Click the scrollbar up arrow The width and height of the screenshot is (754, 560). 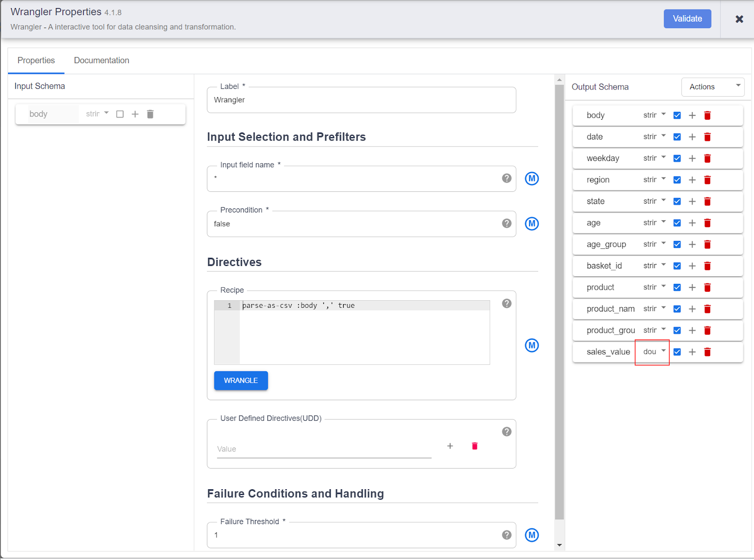pos(559,80)
